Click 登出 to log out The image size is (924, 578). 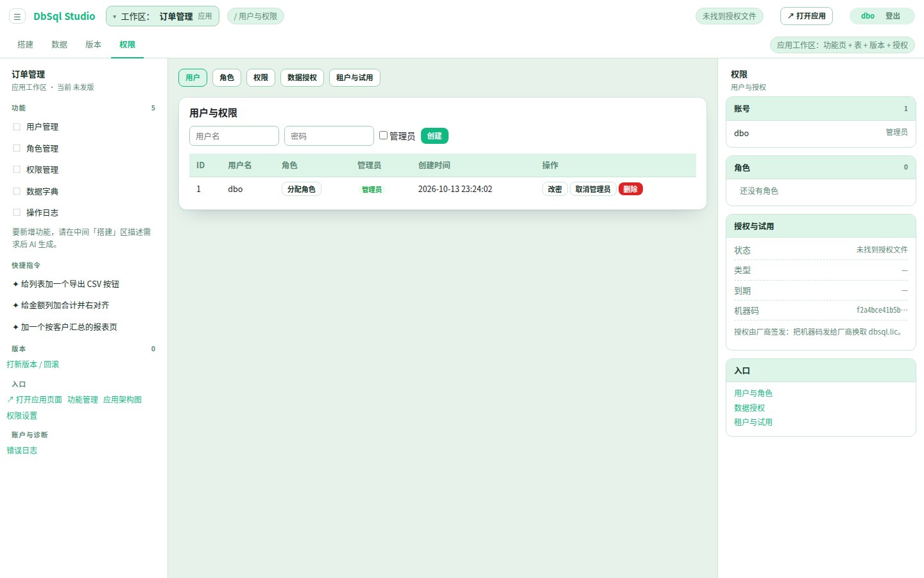coord(893,16)
